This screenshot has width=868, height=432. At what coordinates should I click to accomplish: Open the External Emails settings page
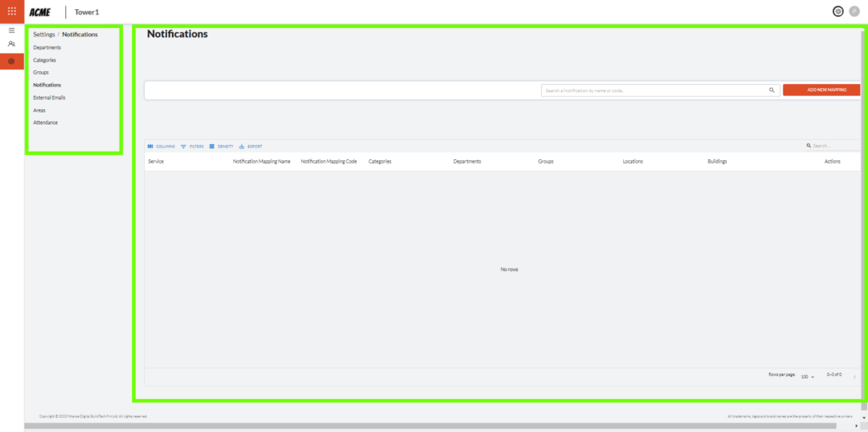pyautogui.click(x=49, y=97)
